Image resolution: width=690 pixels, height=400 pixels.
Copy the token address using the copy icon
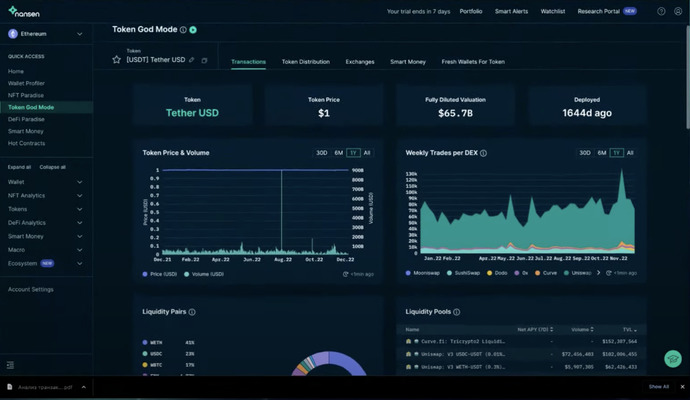click(204, 60)
